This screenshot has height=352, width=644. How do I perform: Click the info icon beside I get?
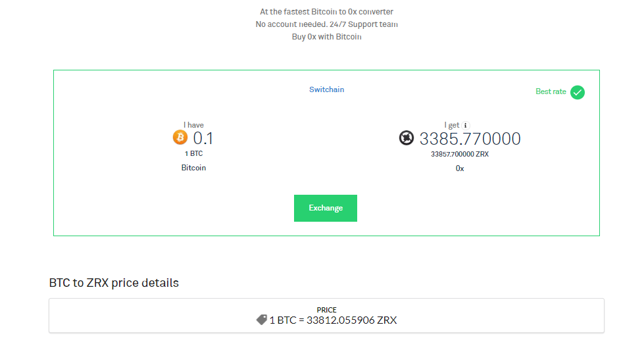[466, 125]
